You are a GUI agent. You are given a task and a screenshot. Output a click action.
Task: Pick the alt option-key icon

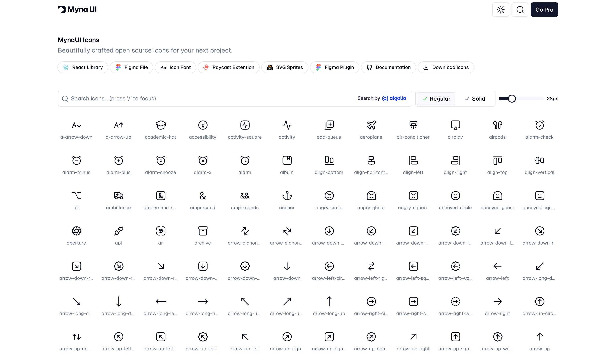[76, 196]
